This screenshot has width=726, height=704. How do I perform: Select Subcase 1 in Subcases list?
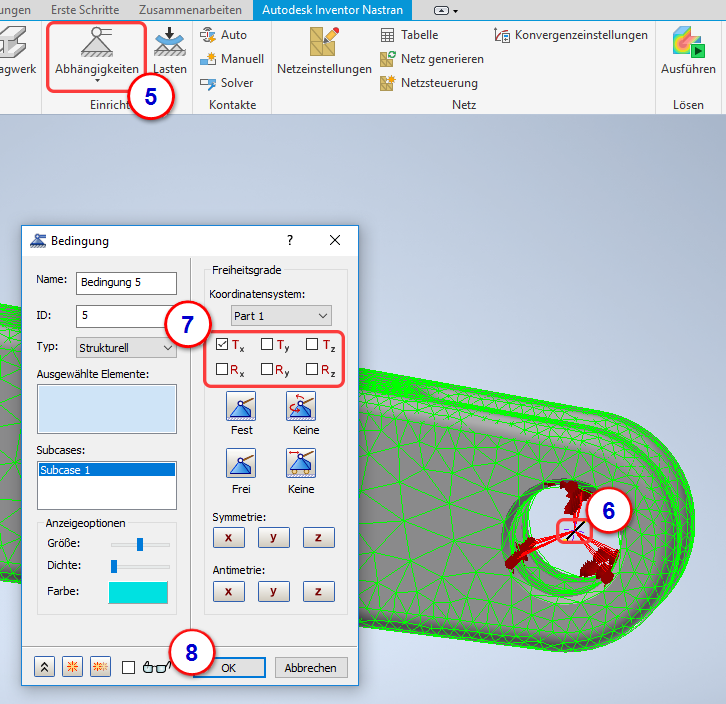(107, 470)
